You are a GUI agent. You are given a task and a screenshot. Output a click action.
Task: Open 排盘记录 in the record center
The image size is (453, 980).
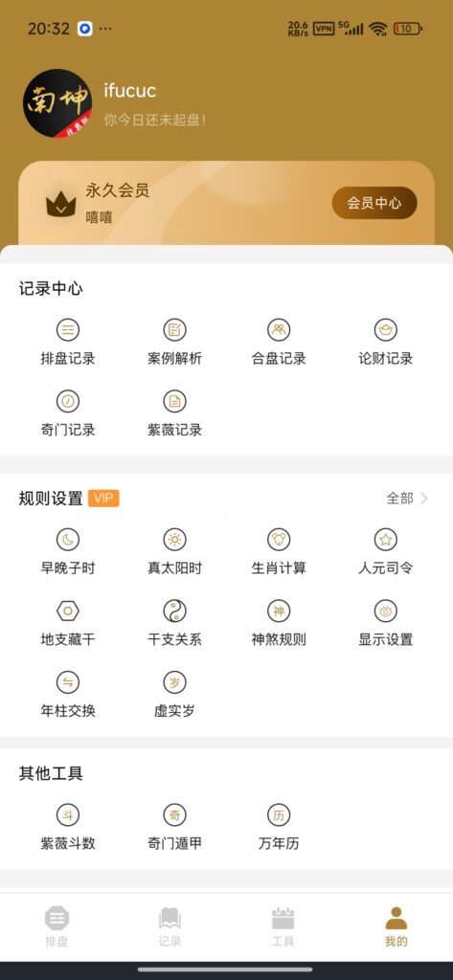click(68, 342)
